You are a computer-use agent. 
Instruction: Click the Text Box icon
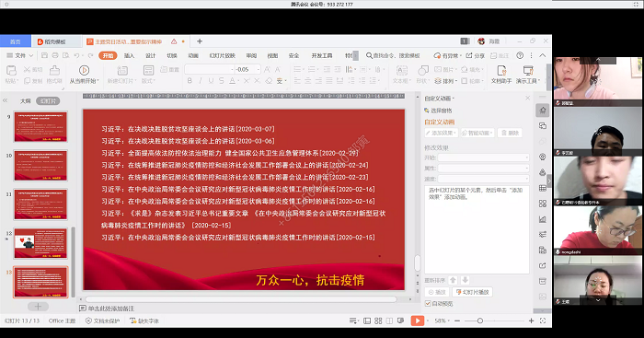coord(402,70)
